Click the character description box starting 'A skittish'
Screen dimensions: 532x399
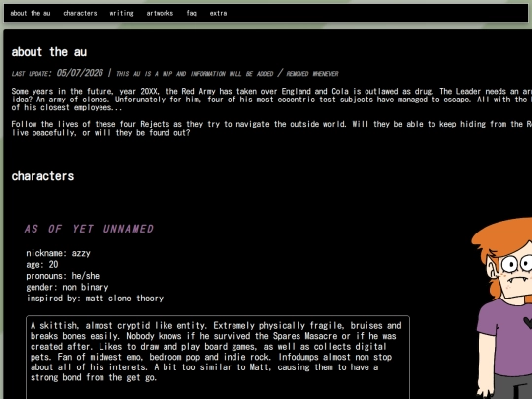pos(218,358)
